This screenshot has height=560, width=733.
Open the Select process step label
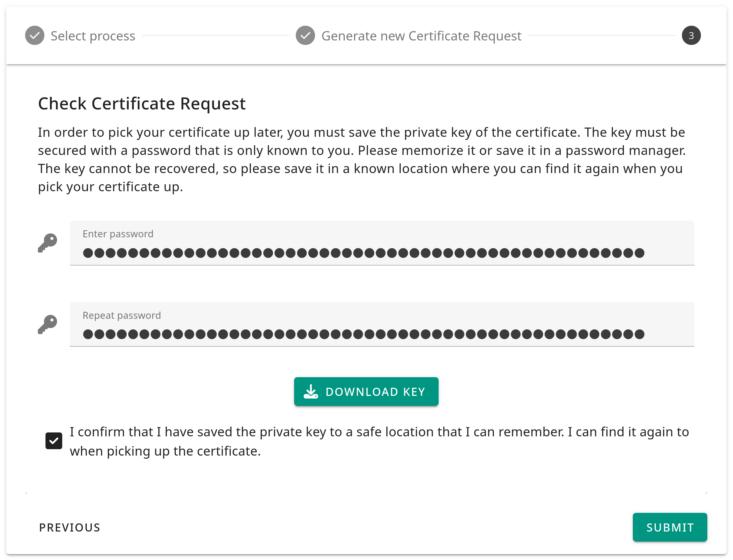[x=93, y=36]
